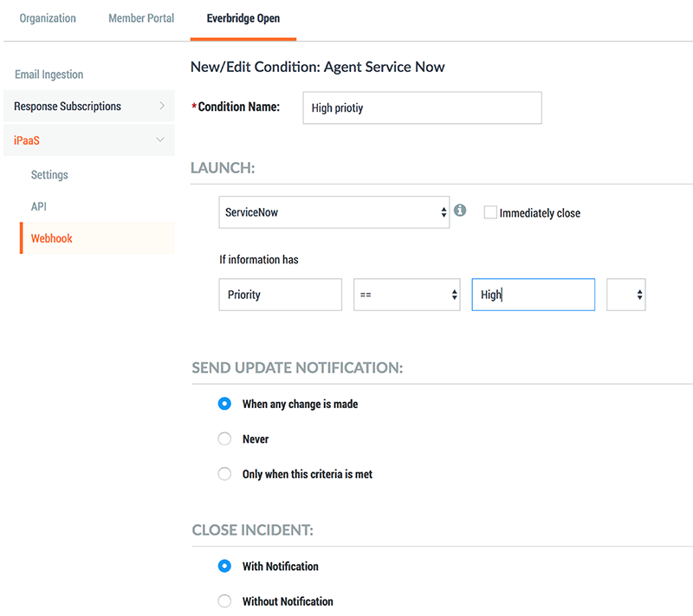Select the Never radio option
Viewport: 693px width, 616px height.
pos(224,438)
